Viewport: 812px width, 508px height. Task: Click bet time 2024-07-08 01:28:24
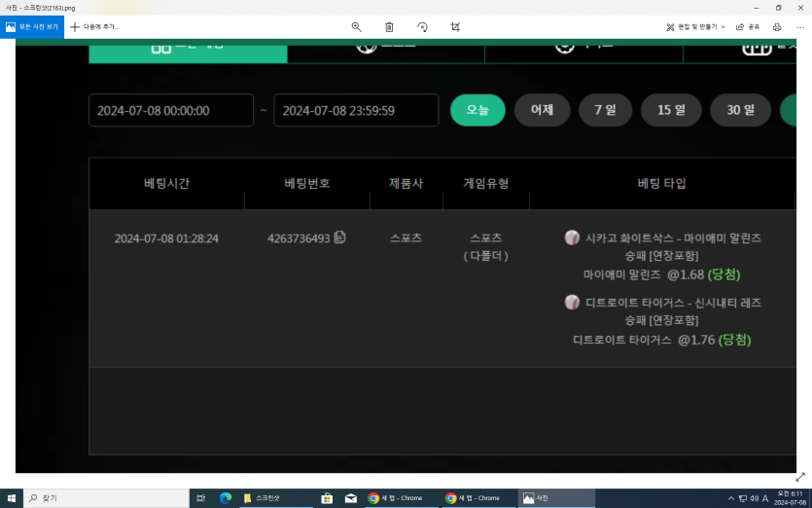point(166,238)
